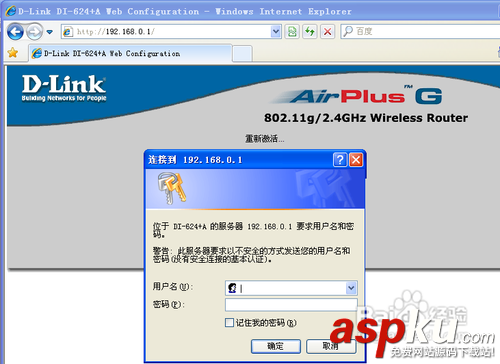500x364 pixels.
Task: Click the D-Link logo
Action: pyautogui.click(x=64, y=88)
